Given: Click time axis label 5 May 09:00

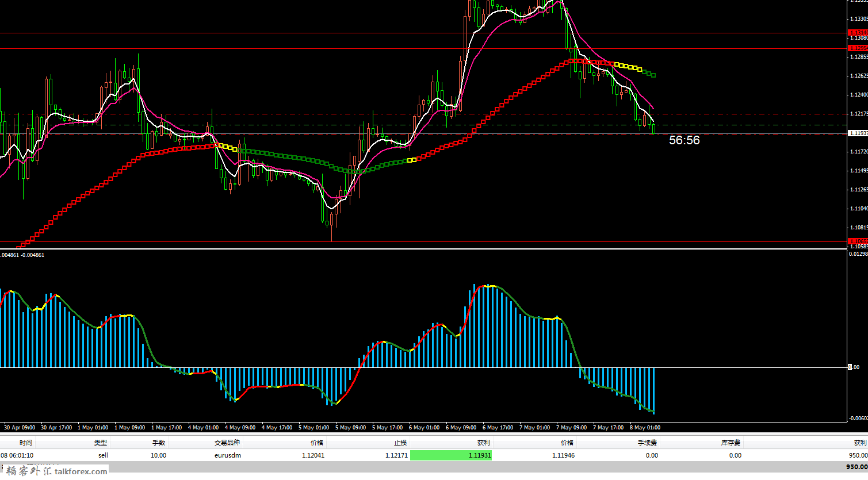Looking at the screenshot, I should click(350, 428).
